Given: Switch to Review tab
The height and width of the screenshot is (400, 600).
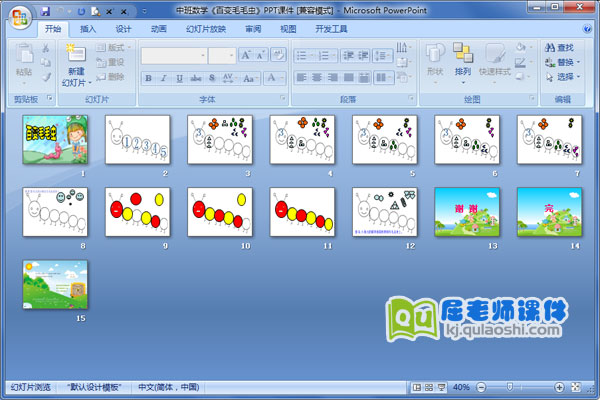Looking at the screenshot, I should point(253,29).
